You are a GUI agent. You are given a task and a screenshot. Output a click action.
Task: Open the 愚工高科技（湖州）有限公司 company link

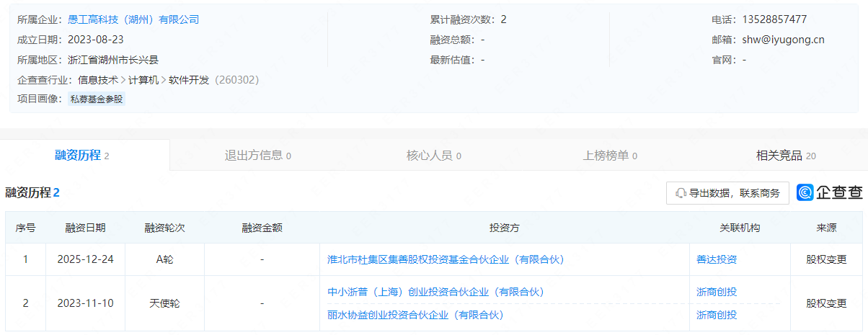pyautogui.click(x=133, y=19)
